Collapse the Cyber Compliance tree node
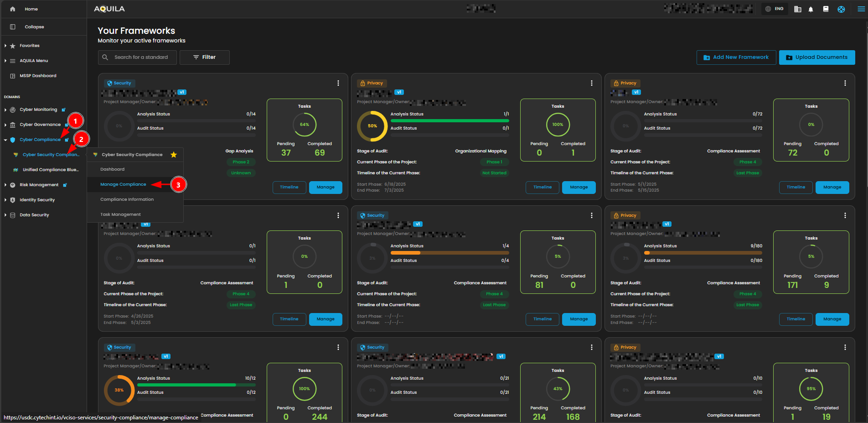The image size is (868, 423). pos(5,140)
